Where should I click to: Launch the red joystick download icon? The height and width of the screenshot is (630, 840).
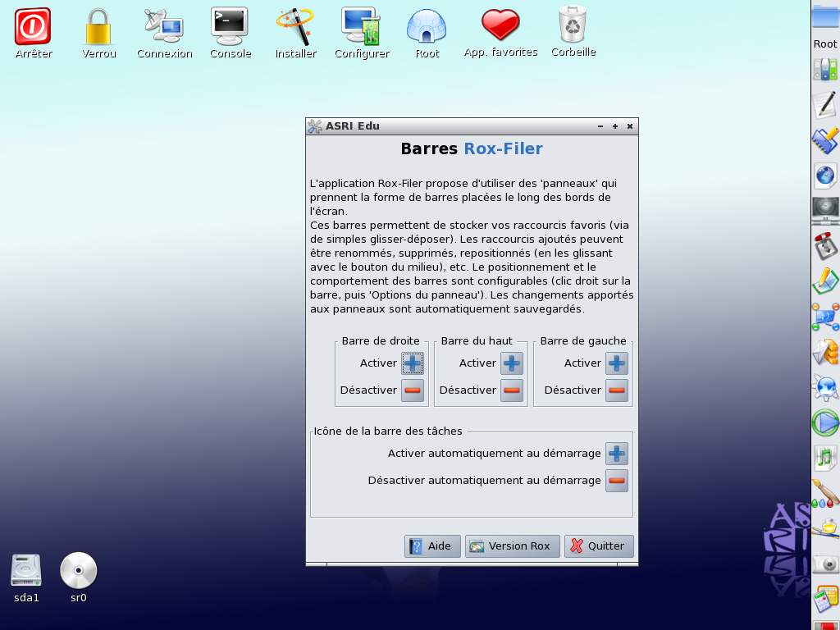(825, 246)
